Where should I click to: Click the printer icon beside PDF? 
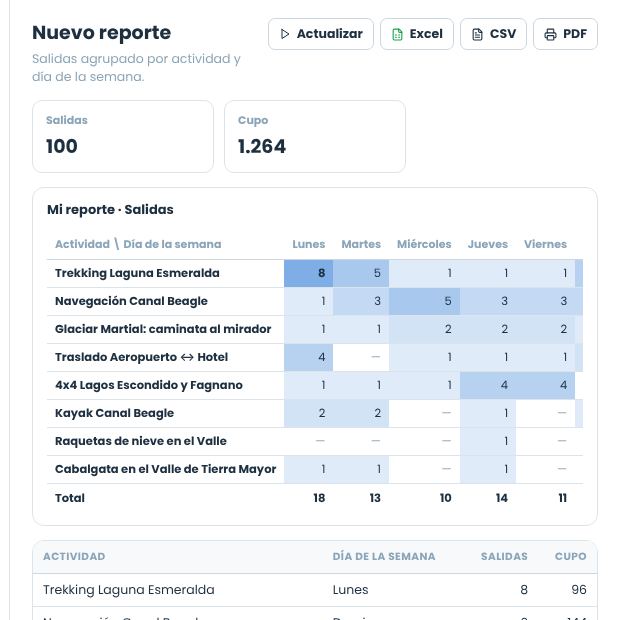click(550, 34)
